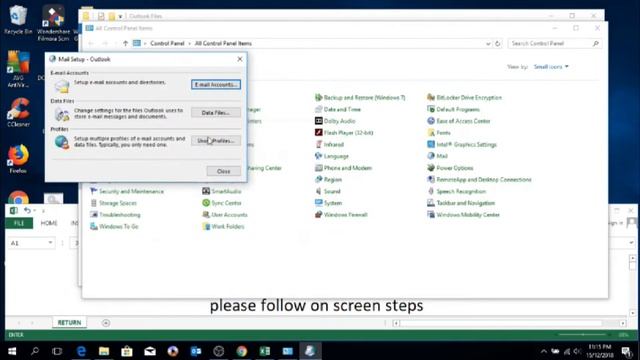This screenshot has width=640, height=360.
Task: Refresh the Control Panel address bar
Action: [498, 43]
